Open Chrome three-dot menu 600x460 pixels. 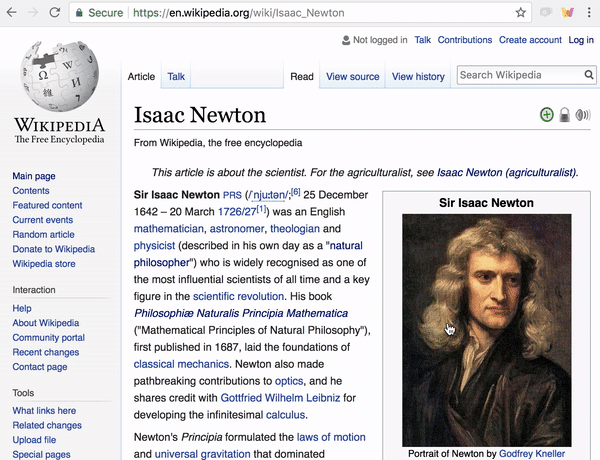click(x=589, y=13)
